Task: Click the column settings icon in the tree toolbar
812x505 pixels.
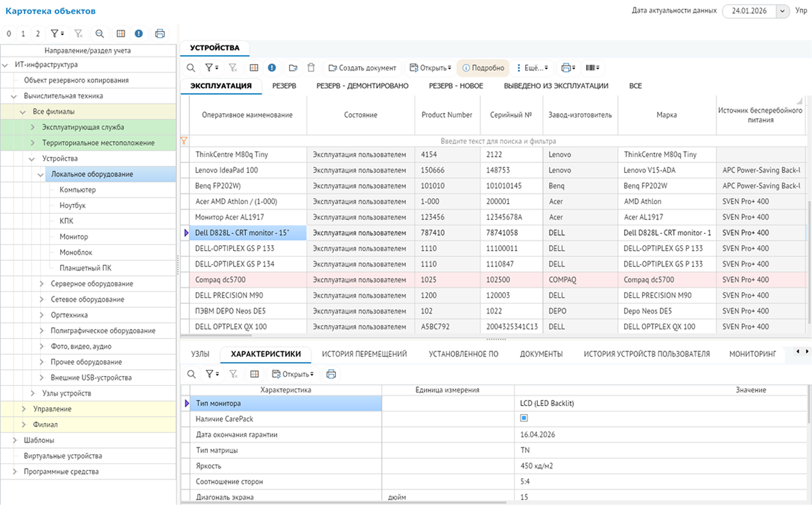Action: pyautogui.click(x=121, y=34)
